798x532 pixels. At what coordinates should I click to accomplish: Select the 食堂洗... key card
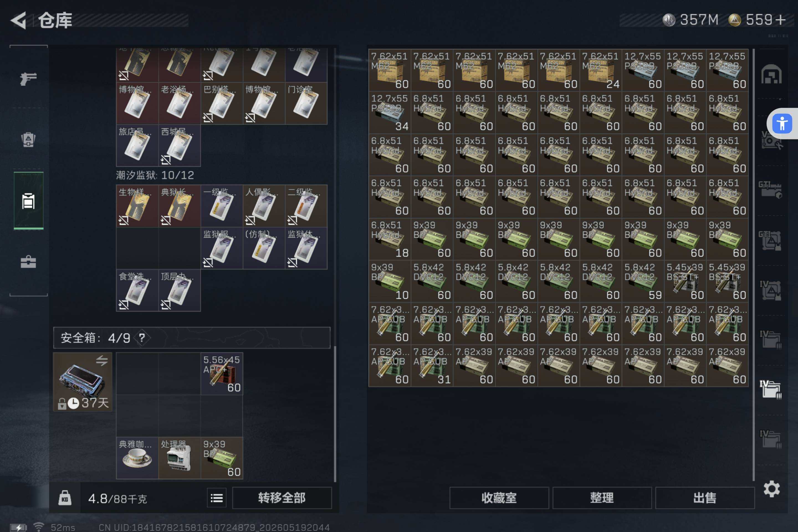[x=137, y=290]
